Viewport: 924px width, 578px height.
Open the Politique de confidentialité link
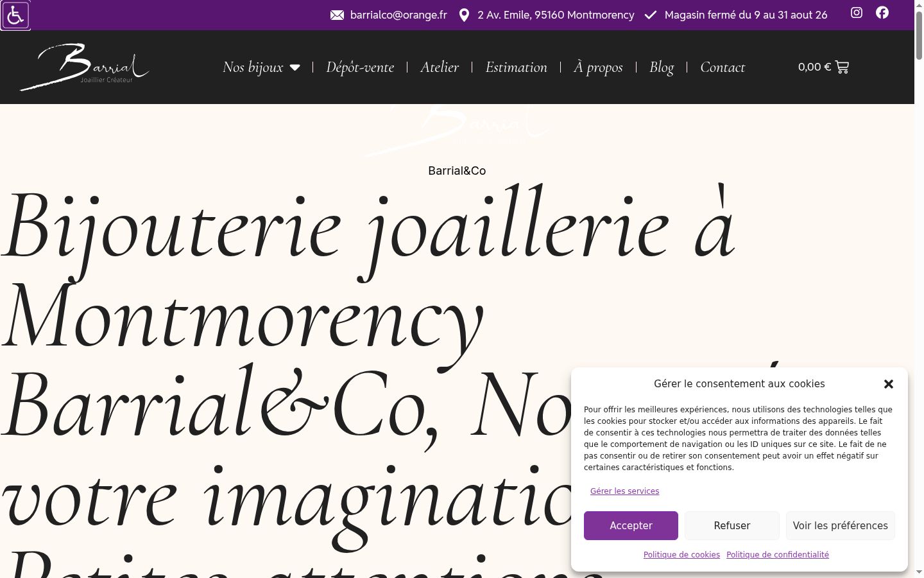click(778, 555)
